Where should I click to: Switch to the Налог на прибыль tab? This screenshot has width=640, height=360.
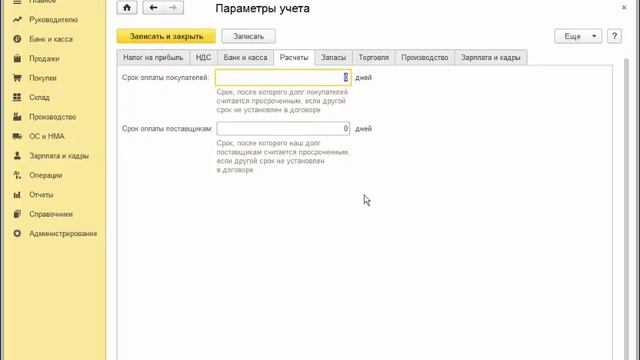pos(153,58)
